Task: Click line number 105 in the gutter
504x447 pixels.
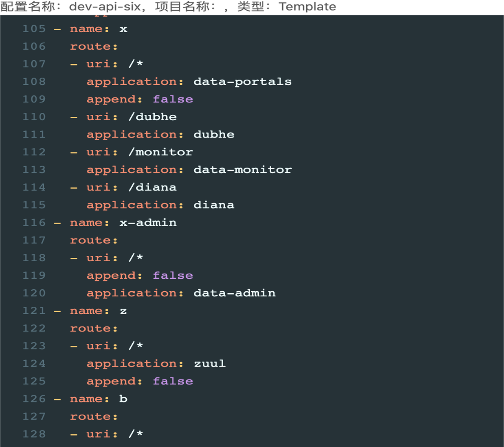Action: point(34,29)
